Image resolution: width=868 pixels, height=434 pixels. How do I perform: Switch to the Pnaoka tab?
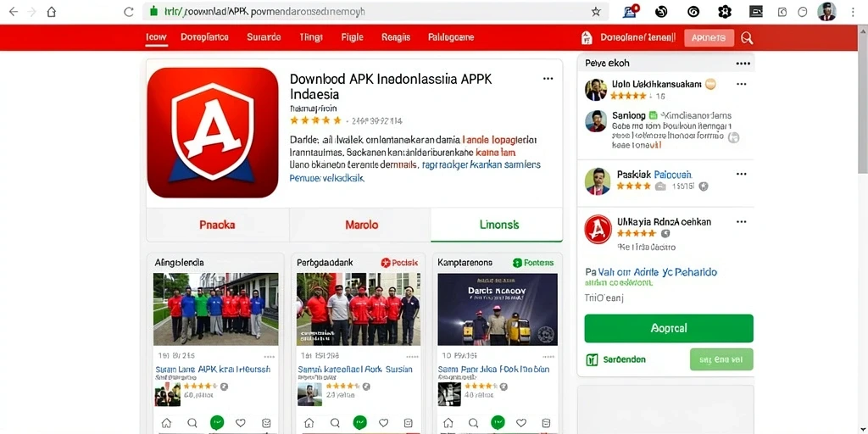pyautogui.click(x=217, y=225)
